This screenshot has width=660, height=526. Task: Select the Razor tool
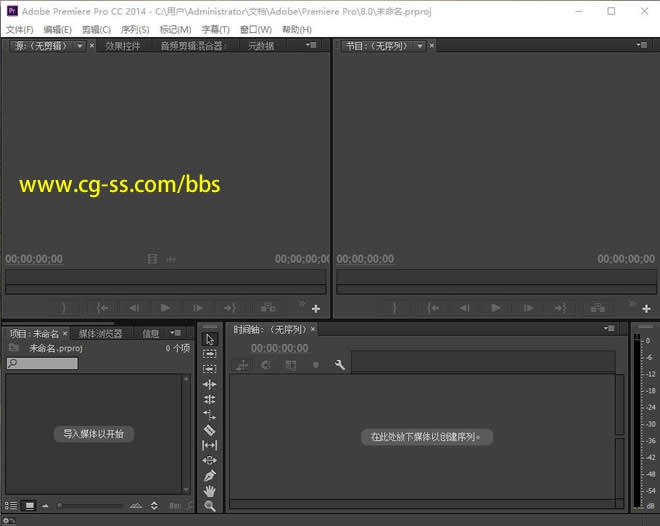coord(210,430)
